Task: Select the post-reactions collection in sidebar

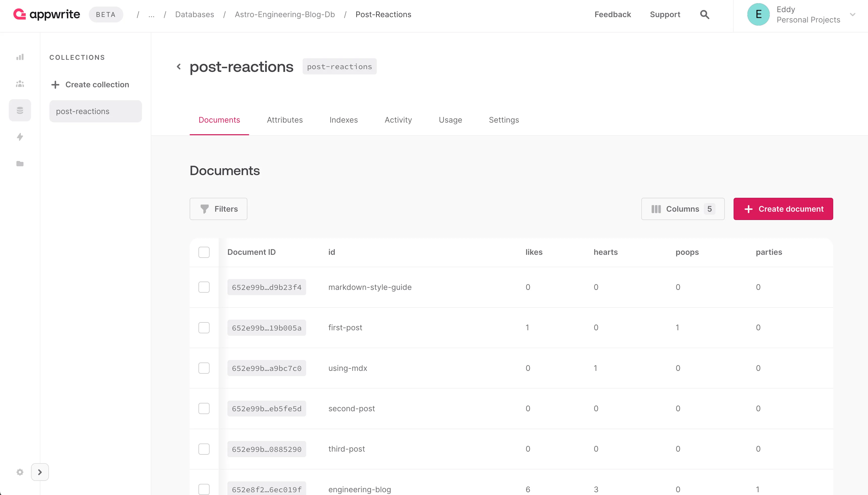Action: [95, 111]
